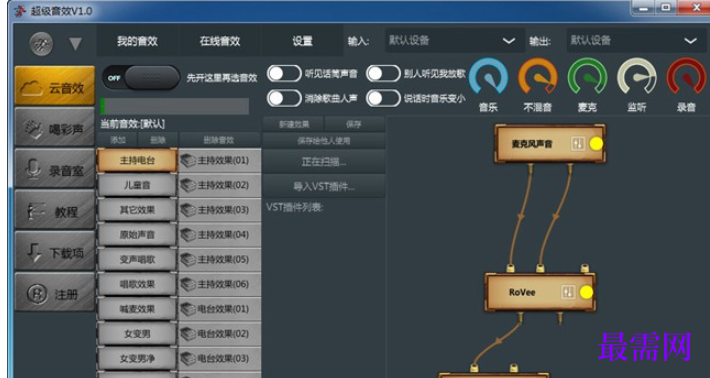The image size is (710, 378).
Task: Open the 输出 device dropdown
Action: click(636, 41)
